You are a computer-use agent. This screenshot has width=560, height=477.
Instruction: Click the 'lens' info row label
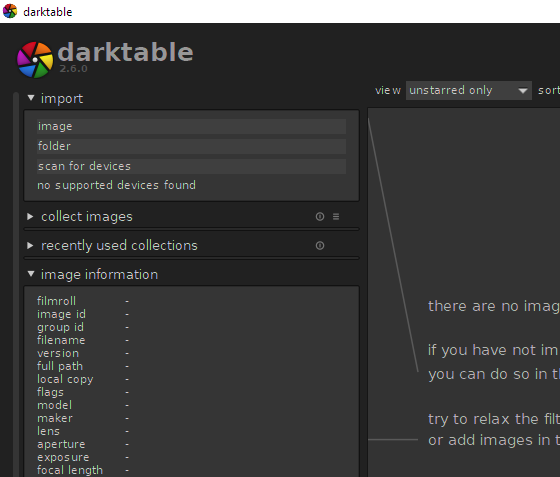[x=48, y=431]
